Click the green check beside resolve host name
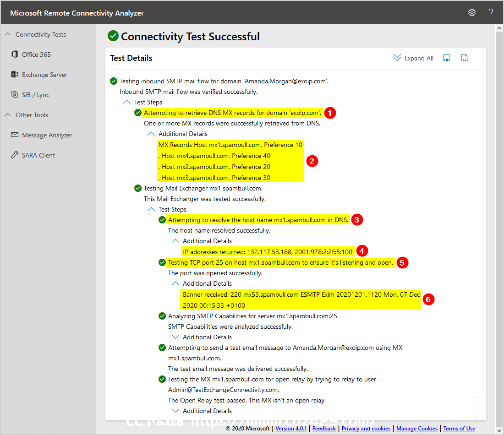Image resolution: width=504 pixels, height=435 pixels. tap(162, 220)
